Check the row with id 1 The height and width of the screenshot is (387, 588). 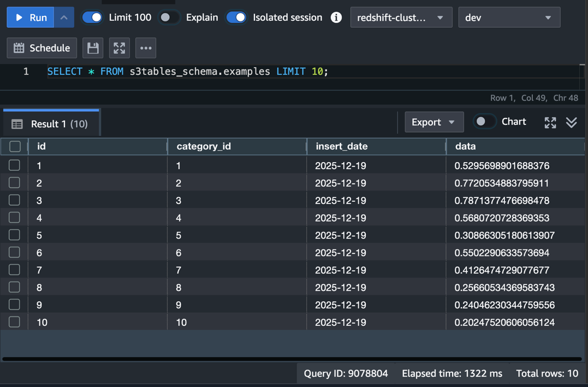click(14, 165)
